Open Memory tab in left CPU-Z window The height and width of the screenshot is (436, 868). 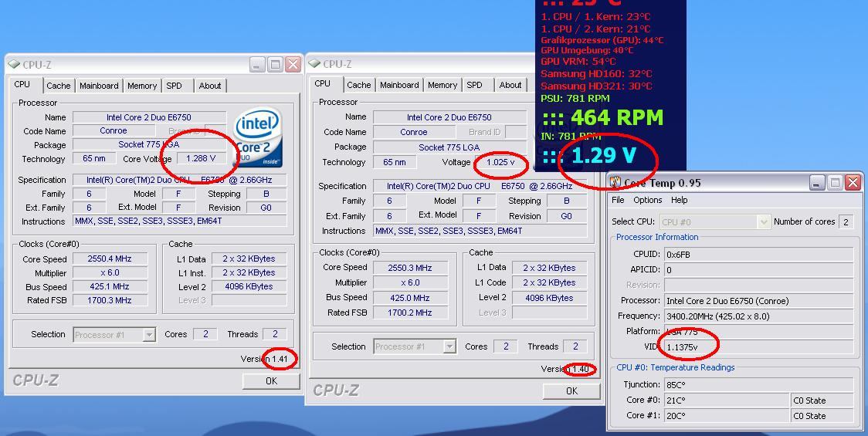tap(142, 86)
